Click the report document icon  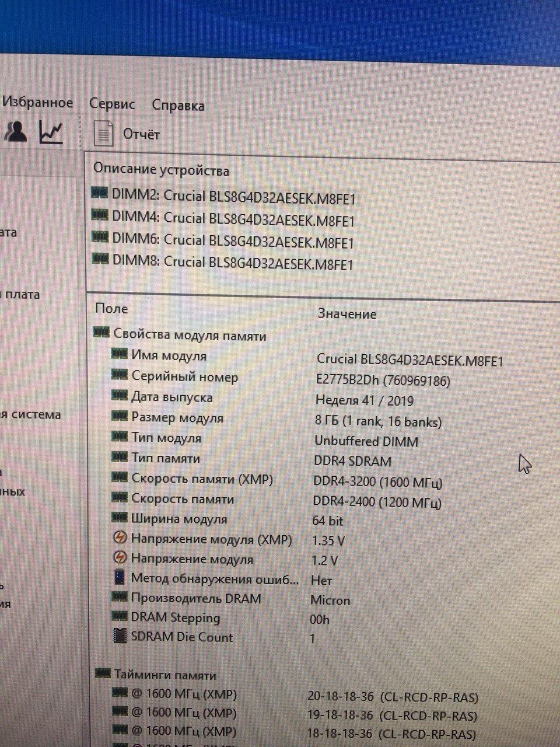point(103,134)
